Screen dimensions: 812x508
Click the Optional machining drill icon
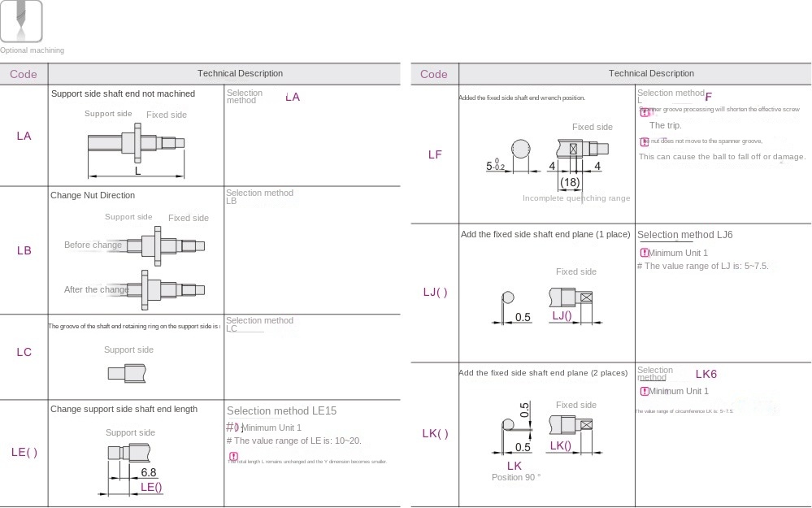21,20
